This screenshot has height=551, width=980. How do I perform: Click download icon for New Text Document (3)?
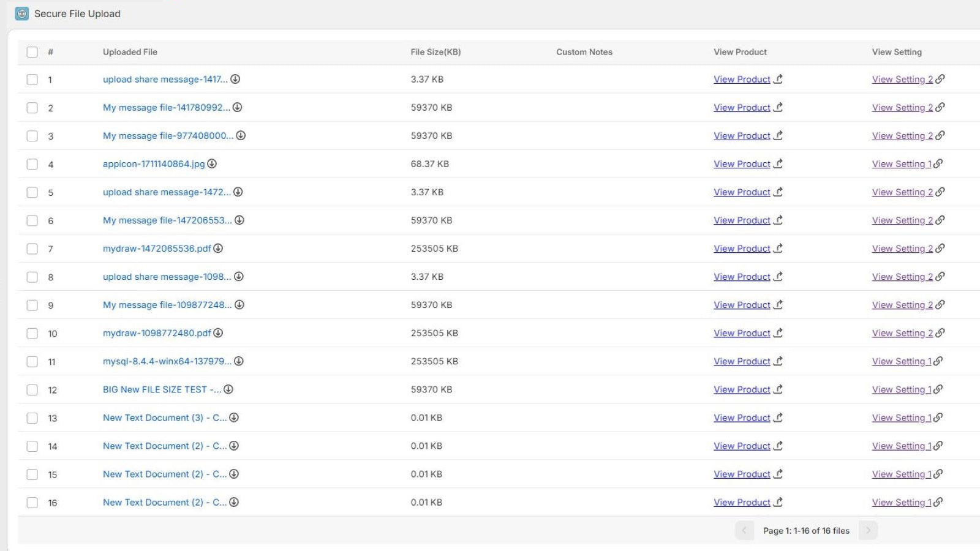click(x=235, y=418)
